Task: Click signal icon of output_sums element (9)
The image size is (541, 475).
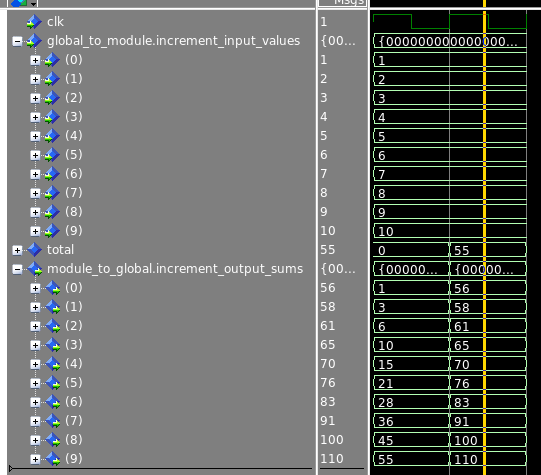Action: (52, 458)
